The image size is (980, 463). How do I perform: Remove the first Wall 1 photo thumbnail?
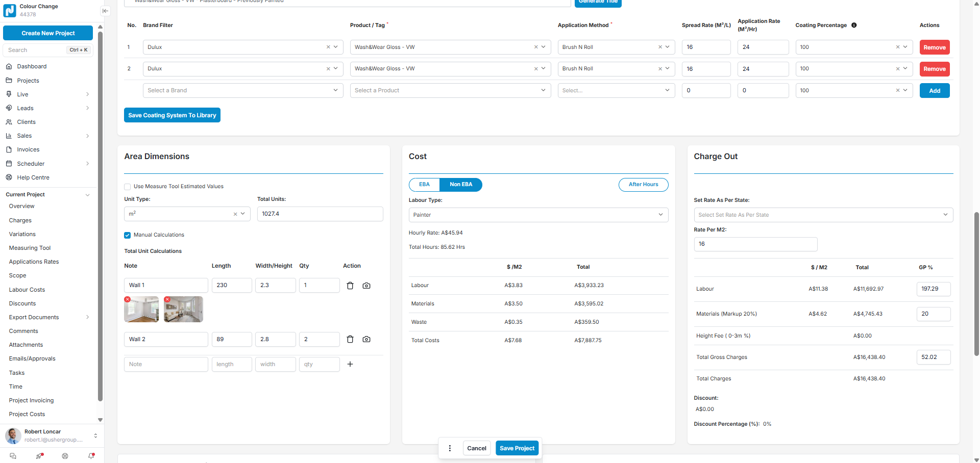128,299
